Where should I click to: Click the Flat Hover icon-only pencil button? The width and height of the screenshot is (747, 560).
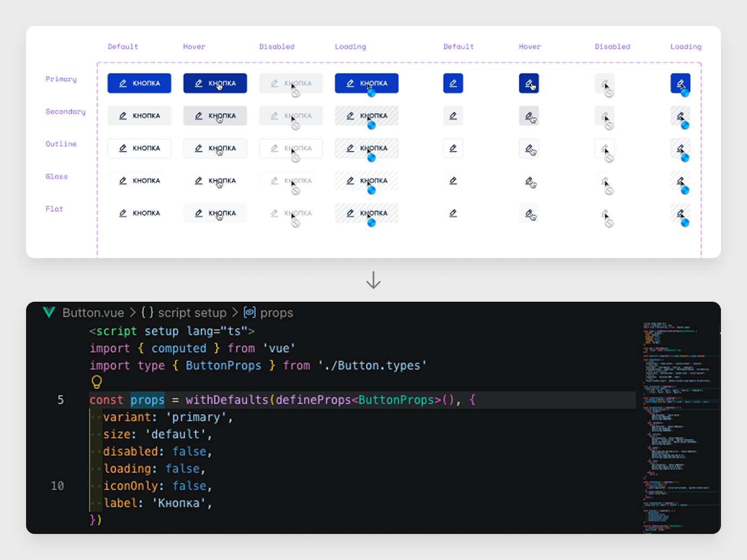[x=529, y=213]
